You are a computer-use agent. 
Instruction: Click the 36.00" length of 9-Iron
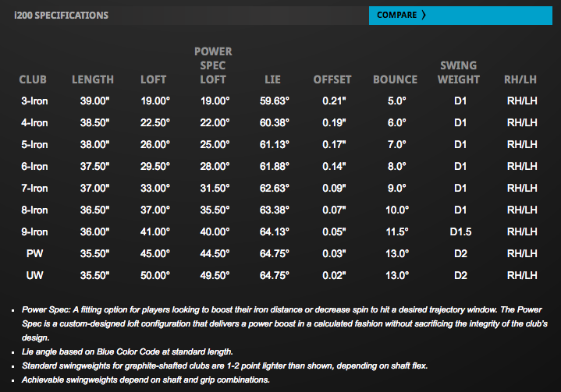tap(95, 232)
